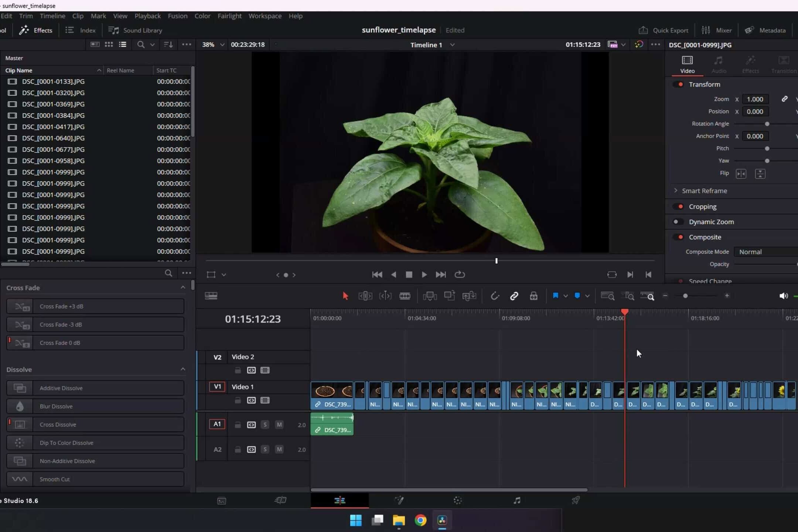Open the Mark menu
The width and height of the screenshot is (798, 532).
98,16
